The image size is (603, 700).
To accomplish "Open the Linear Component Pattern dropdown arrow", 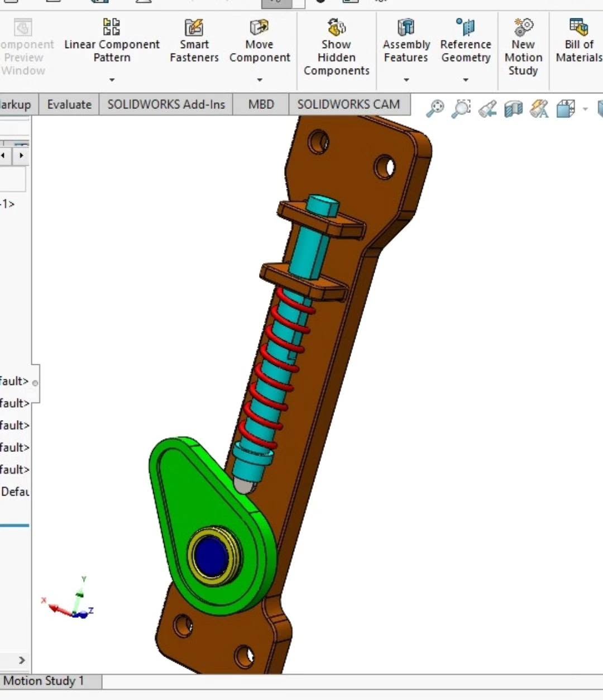I will click(x=112, y=80).
